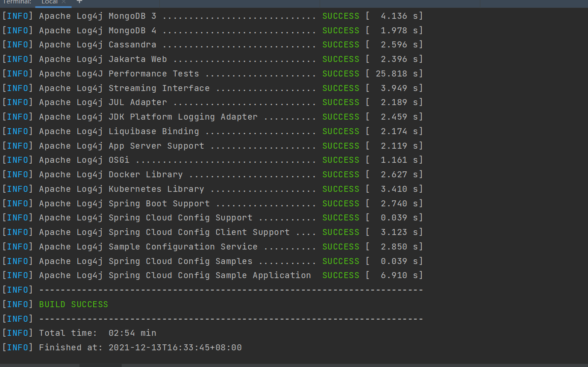The image size is (588, 367).
Task: Click the 'Terminal:' panel label
Action: pyautogui.click(x=17, y=2)
